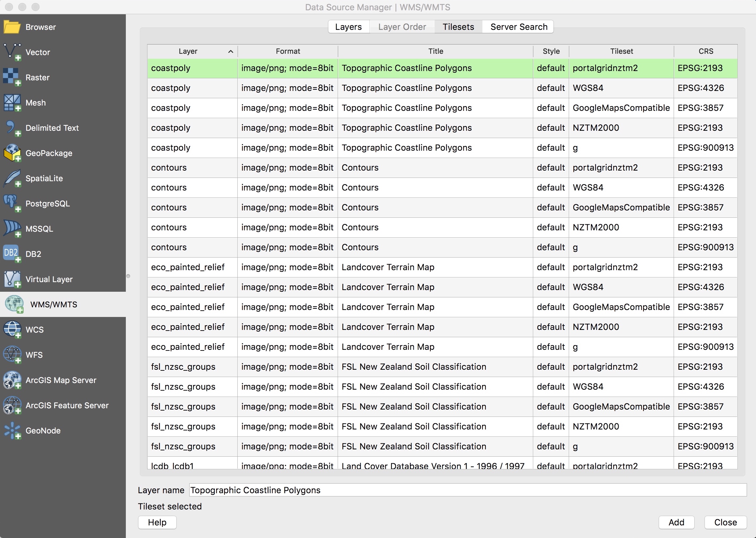Image resolution: width=756 pixels, height=538 pixels.
Task: Select the Virtual Layer icon
Action: point(12,279)
